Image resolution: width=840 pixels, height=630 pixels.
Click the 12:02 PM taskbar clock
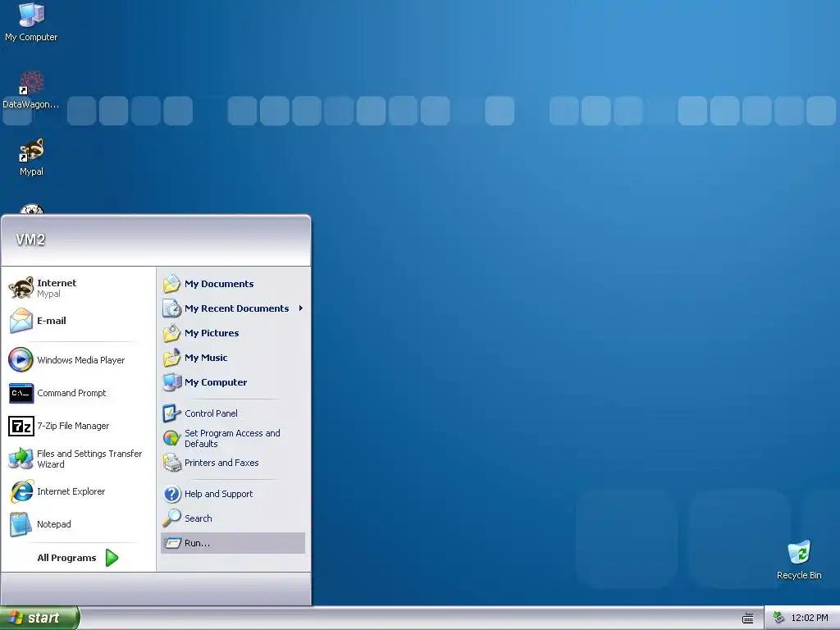point(810,619)
